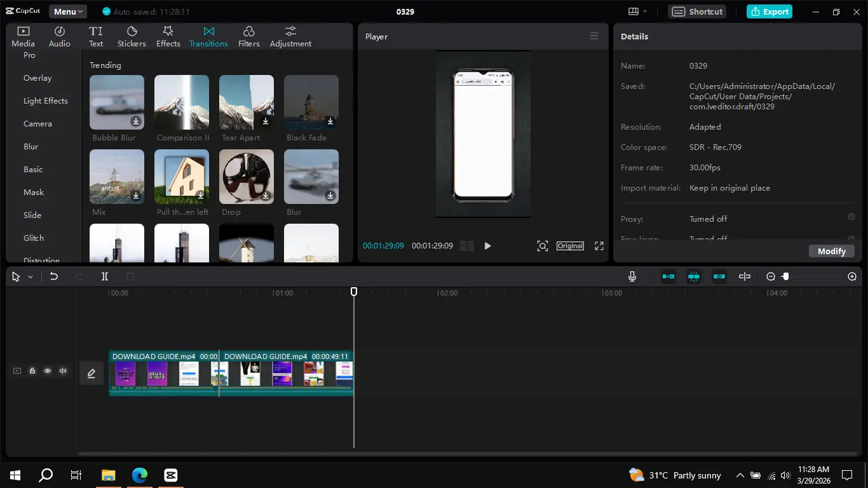Click the preview zoom-to-fit icon
Screen dimensions: 868x488
pyautogui.click(x=543, y=246)
